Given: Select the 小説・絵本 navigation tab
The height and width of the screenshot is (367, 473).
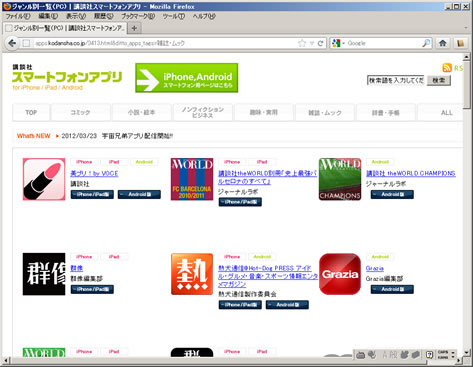Looking at the screenshot, I should (x=142, y=112).
